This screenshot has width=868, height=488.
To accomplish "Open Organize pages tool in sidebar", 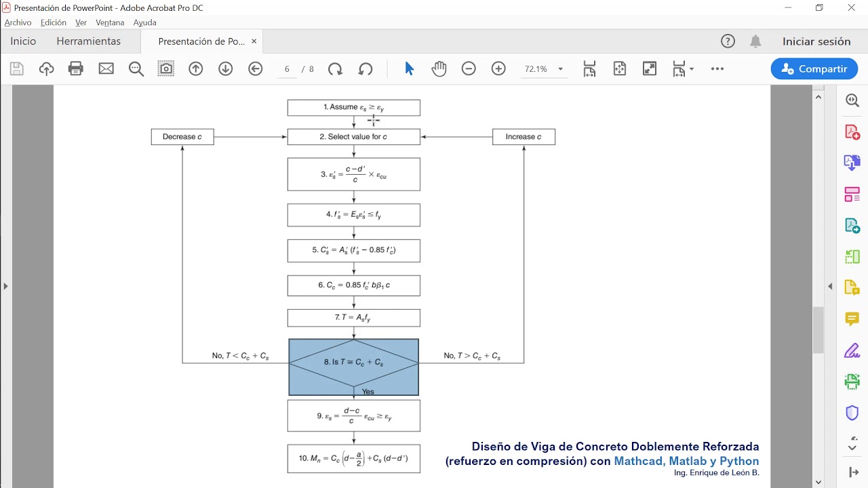I will (852, 195).
